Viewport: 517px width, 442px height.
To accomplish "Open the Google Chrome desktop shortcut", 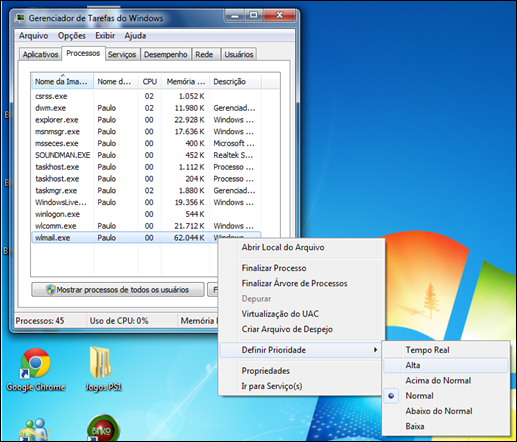I will (35, 369).
